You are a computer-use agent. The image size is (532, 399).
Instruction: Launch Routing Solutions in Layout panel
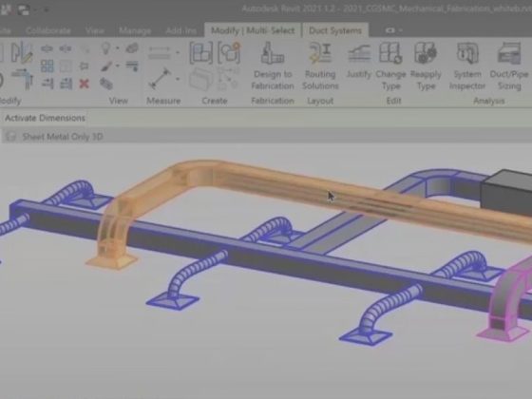[x=320, y=66]
